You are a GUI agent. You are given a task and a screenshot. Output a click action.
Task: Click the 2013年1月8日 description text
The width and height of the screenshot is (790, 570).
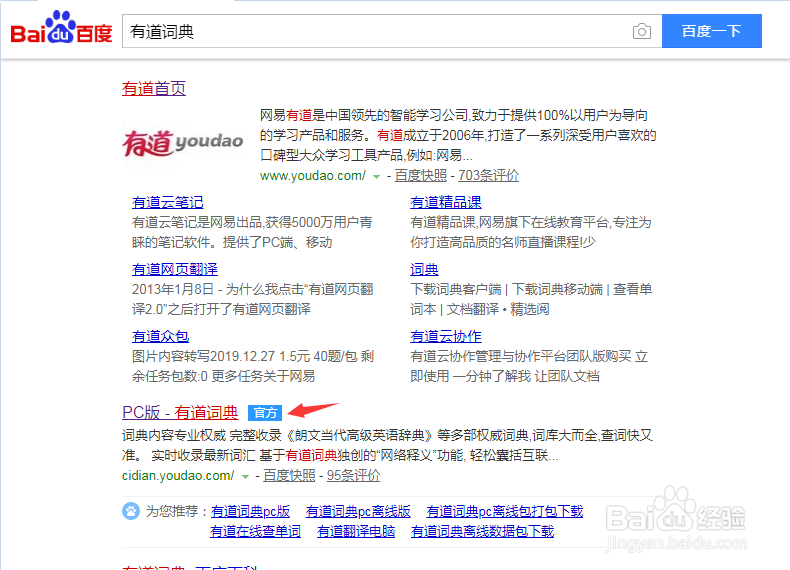253,299
